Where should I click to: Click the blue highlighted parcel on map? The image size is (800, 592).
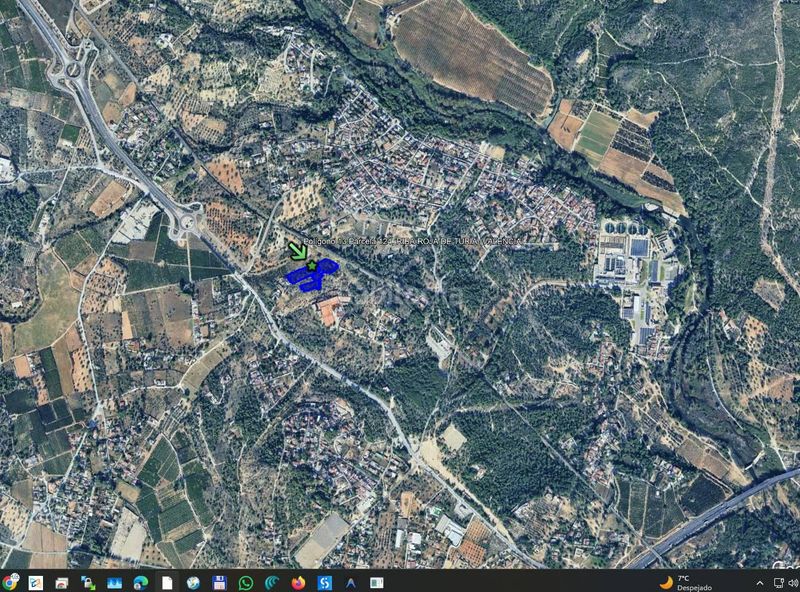click(x=311, y=276)
